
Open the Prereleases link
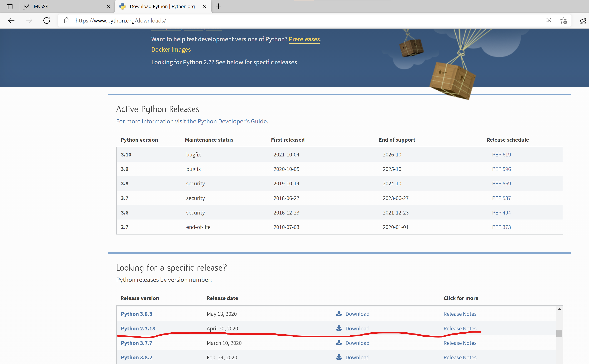tap(304, 39)
